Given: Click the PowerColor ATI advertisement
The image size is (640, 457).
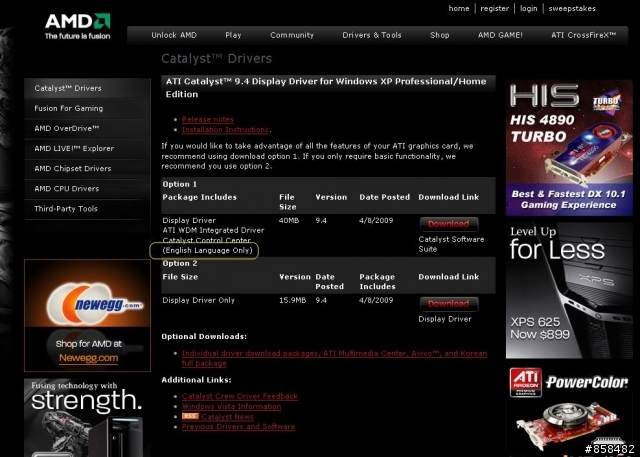Looking at the screenshot, I should (x=569, y=410).
